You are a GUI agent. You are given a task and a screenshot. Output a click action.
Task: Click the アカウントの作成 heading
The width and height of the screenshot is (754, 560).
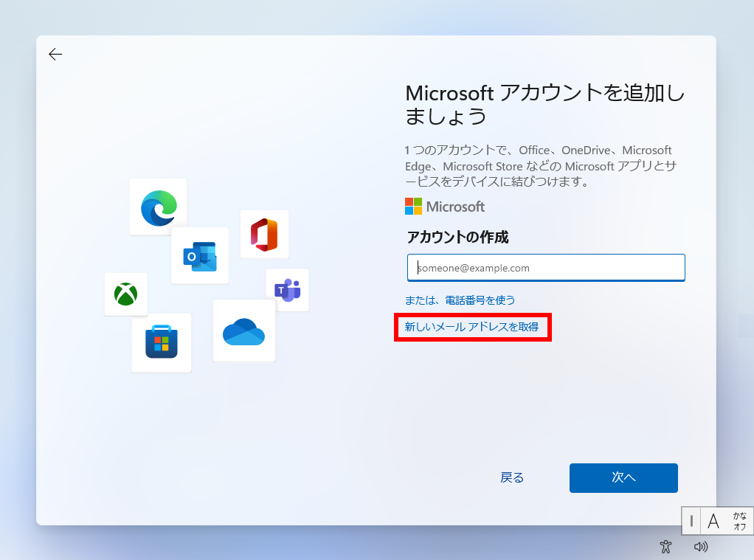[457, 238]
